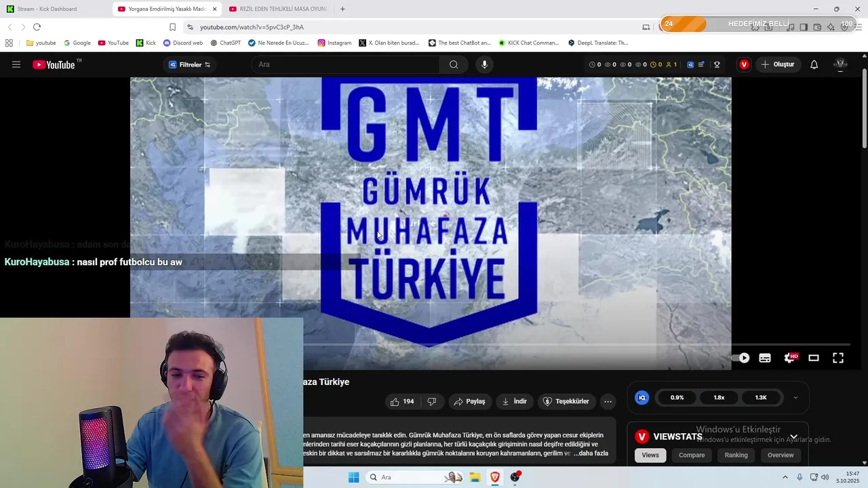
Task: Open YouTube notifications bell
Action: [x=814, y=64]
